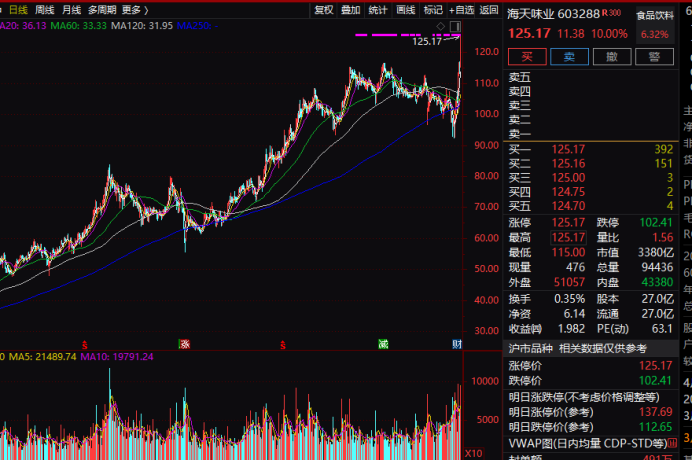Click the blue 财 event marker
This screenshot has width=693, height=461.
pos(457,344)
